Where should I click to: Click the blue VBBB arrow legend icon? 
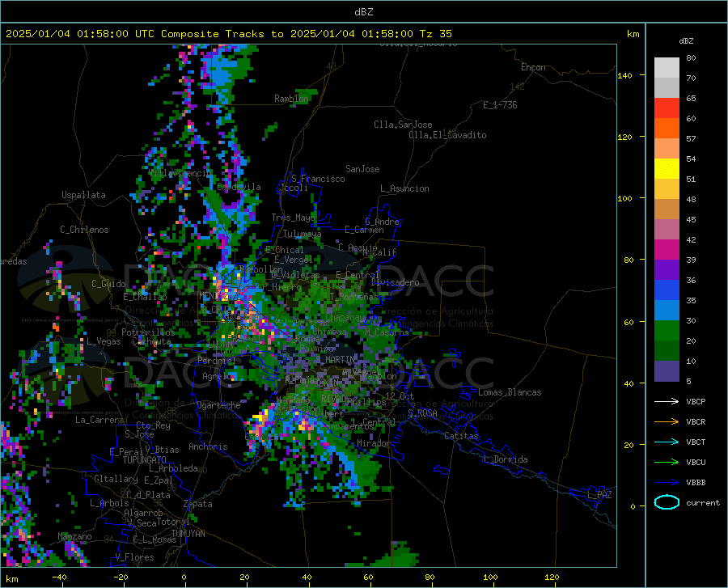point(667,482)
